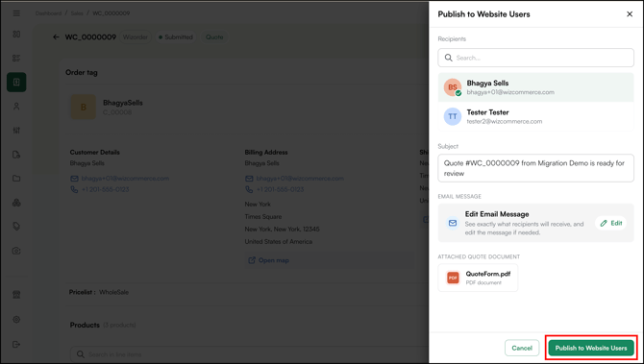Open the hamburger menu icon
Image resolution: width=644 pixels, height=364 pixels.
[16, 13]
